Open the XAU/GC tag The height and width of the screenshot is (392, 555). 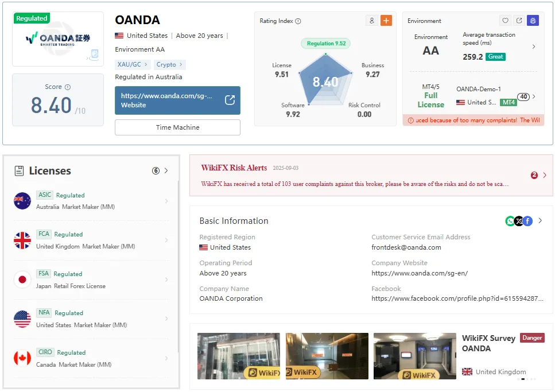[133, 64]
